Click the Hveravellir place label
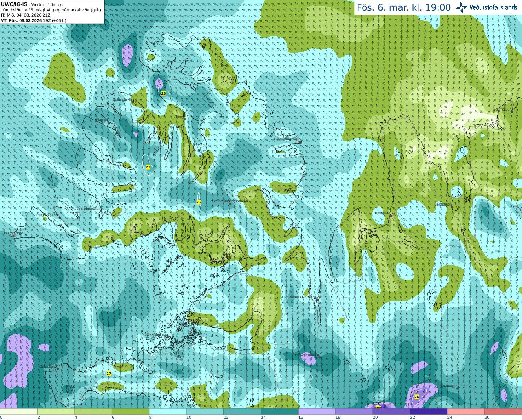The image size is (522, 420). click(x=448, y=386)
